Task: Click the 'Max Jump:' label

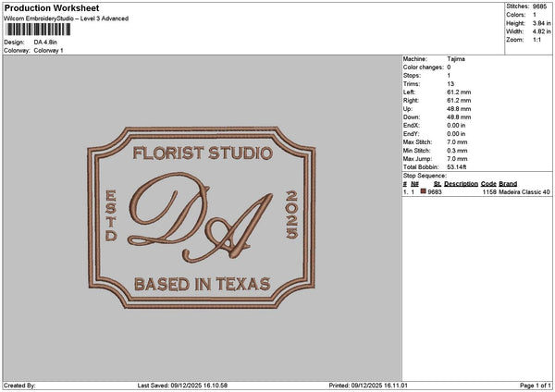Action: tap(417, 159)
